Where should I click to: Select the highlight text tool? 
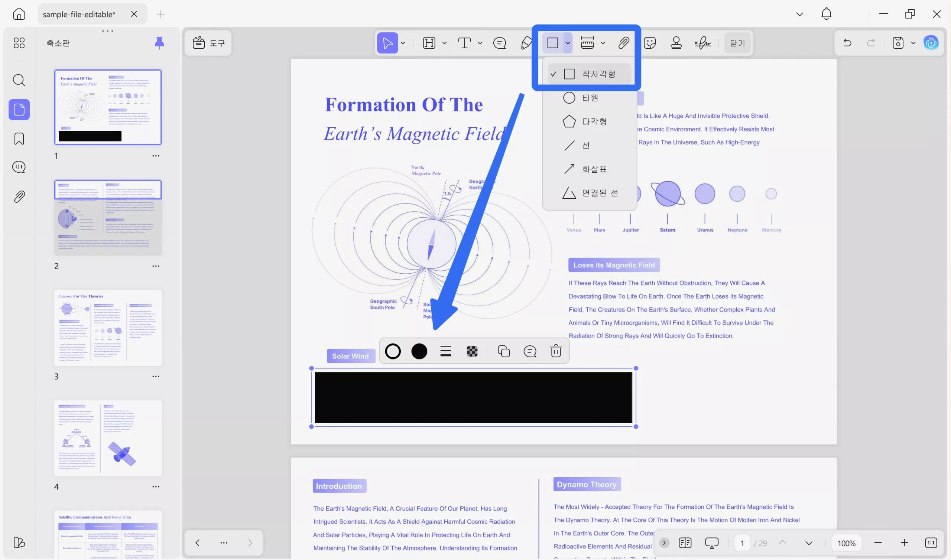[x=429, y=43]
